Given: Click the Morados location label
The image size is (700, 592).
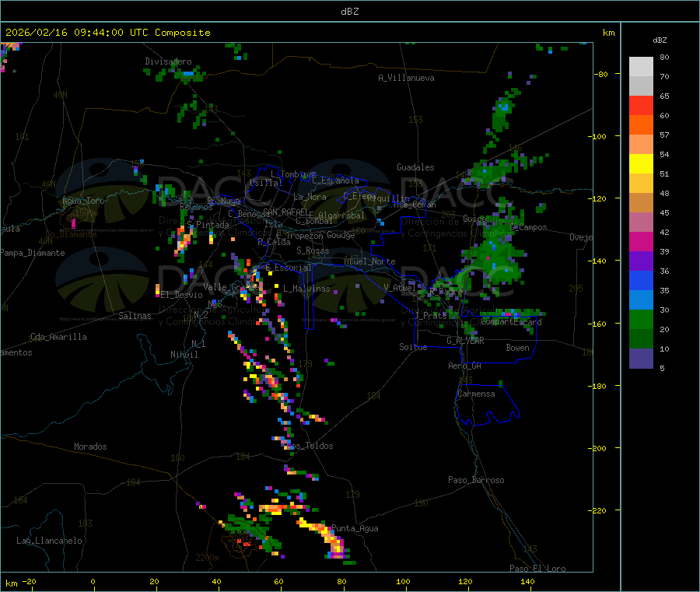Looking at the screenshot, I should (90, 447).
